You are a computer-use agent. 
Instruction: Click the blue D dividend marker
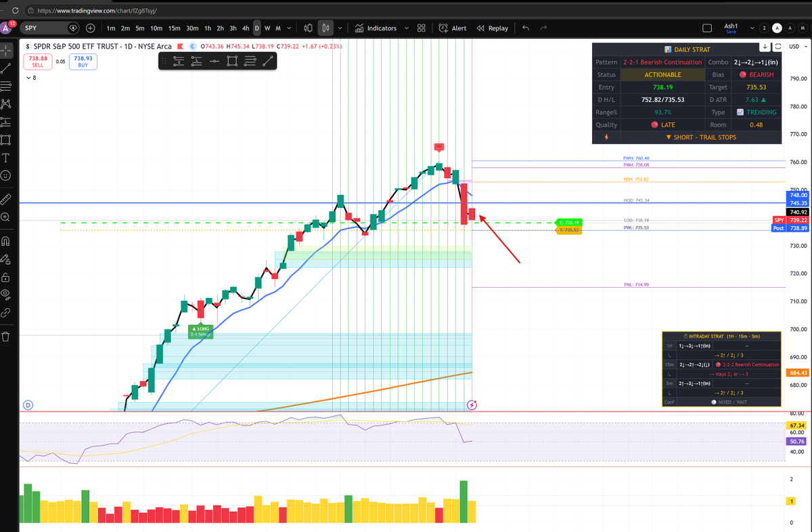tap(28, 405)
